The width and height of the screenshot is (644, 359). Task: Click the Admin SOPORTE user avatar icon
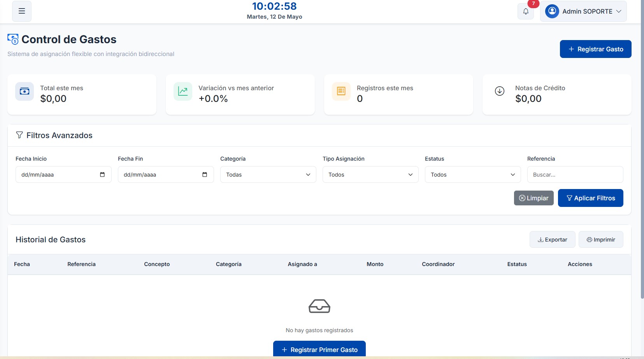coord(552,11)
